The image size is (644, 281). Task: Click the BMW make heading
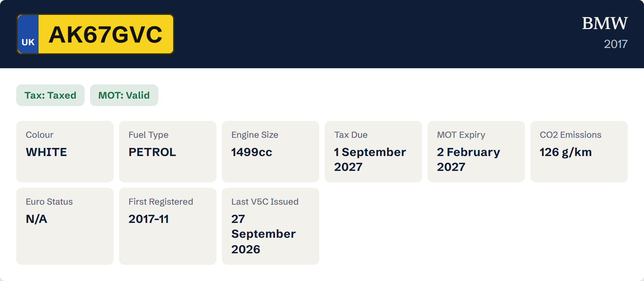point(604,23)
